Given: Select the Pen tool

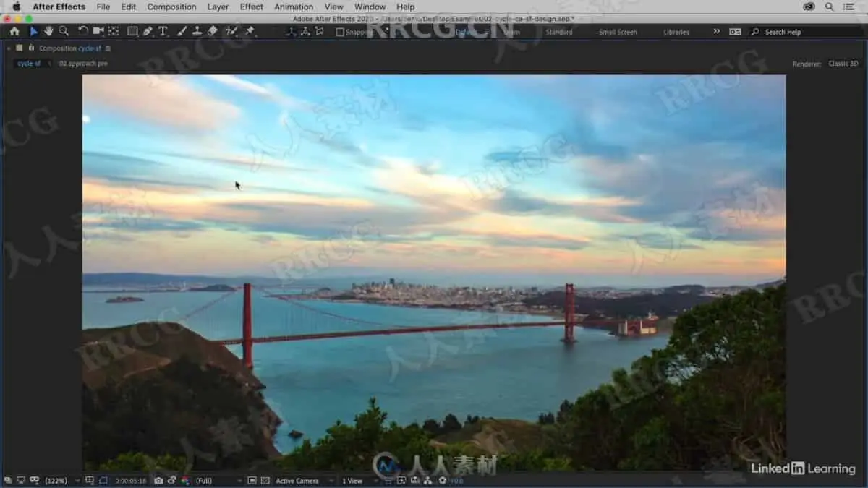Looking at the screenshot, I should click(x=148, y=31).
